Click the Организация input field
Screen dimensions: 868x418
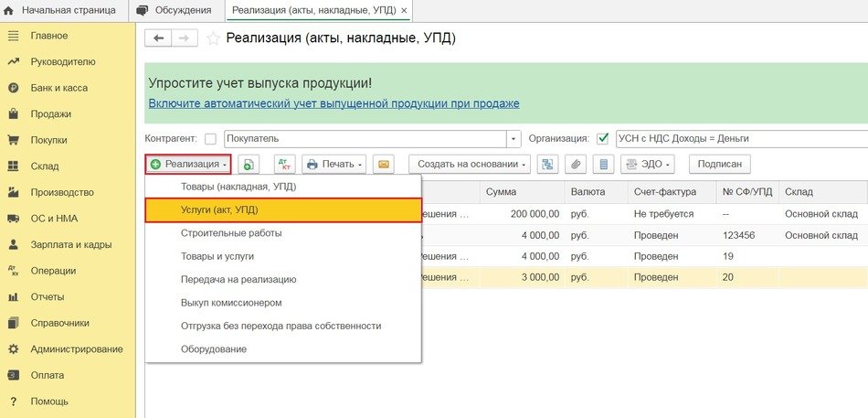(x=740, y=139)
